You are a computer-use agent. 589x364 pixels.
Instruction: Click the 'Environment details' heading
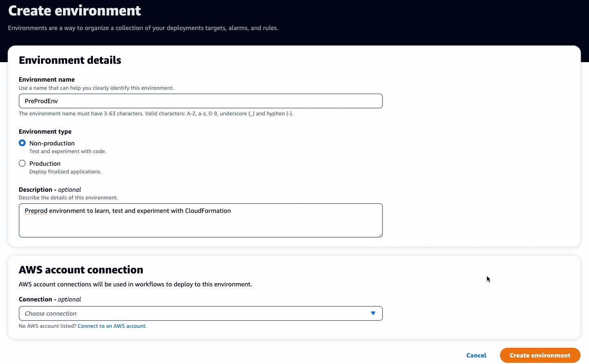pyautogui.click(x=70, y=60)
